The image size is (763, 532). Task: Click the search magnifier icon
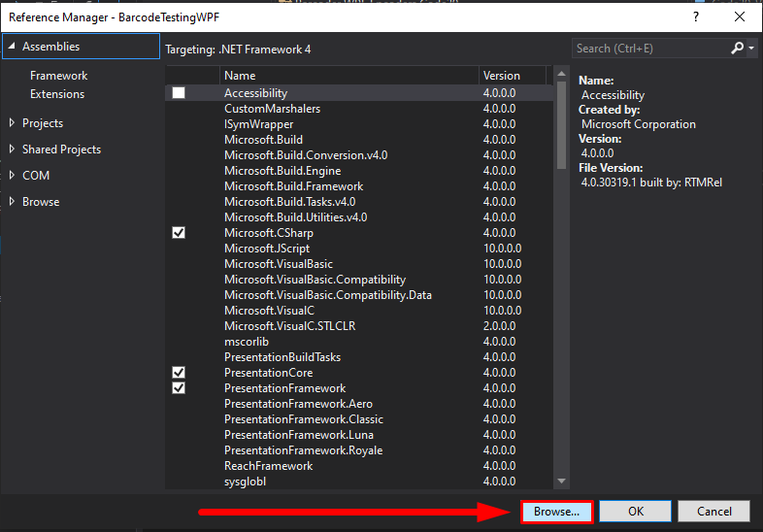click(737, 49)
